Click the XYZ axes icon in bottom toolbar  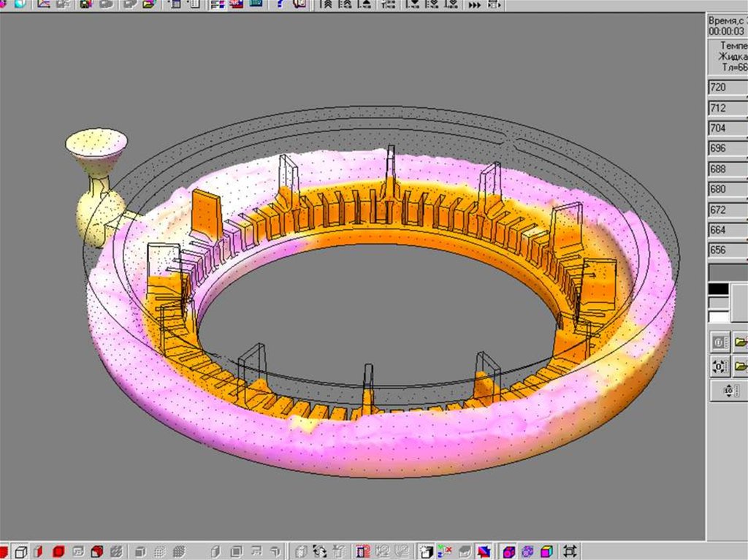[x=445, y=551]
